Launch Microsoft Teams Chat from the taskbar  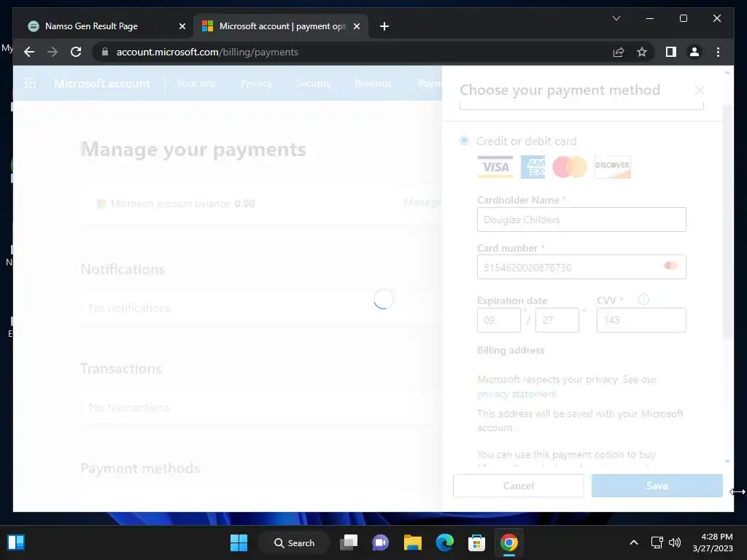[x=380, y=542]
